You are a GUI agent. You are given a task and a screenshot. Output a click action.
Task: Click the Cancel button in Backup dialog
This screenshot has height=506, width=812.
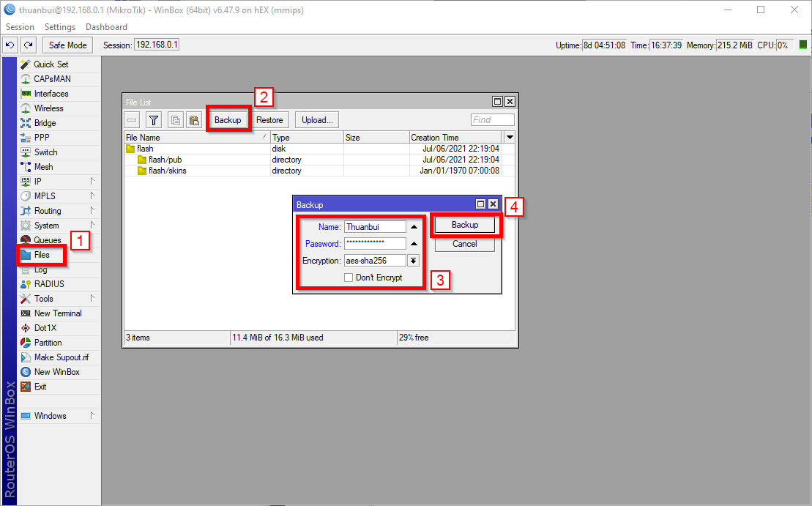pos(464,244)
